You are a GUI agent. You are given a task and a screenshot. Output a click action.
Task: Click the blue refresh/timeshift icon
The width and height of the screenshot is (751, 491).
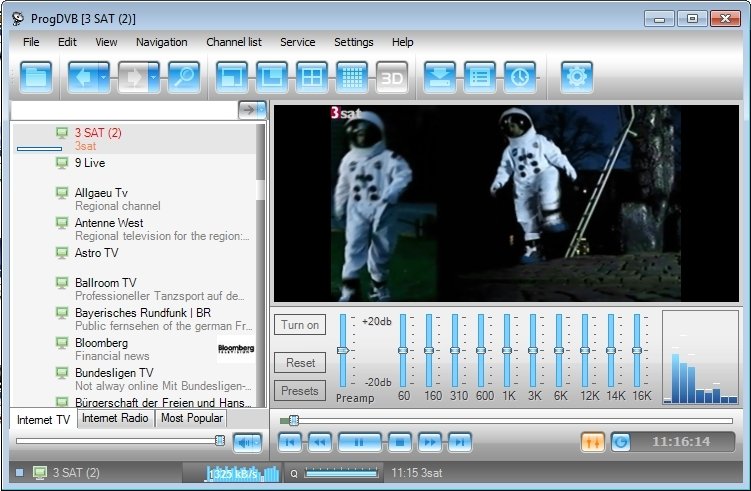[621, 442]
